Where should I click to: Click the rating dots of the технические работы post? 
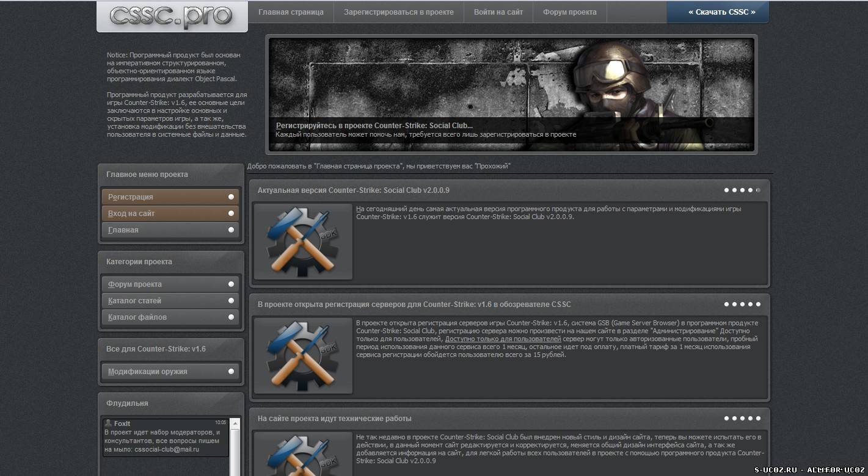click(x=742, y=419)
